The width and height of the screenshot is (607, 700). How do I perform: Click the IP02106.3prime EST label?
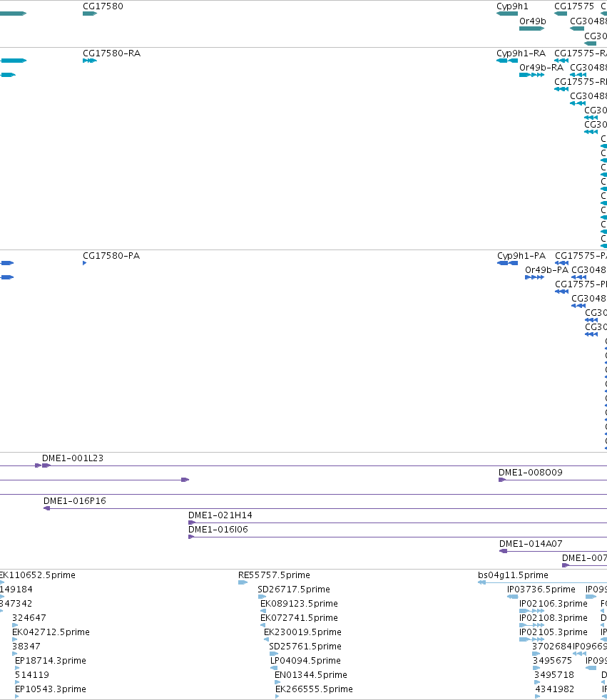tap(553, 604)
